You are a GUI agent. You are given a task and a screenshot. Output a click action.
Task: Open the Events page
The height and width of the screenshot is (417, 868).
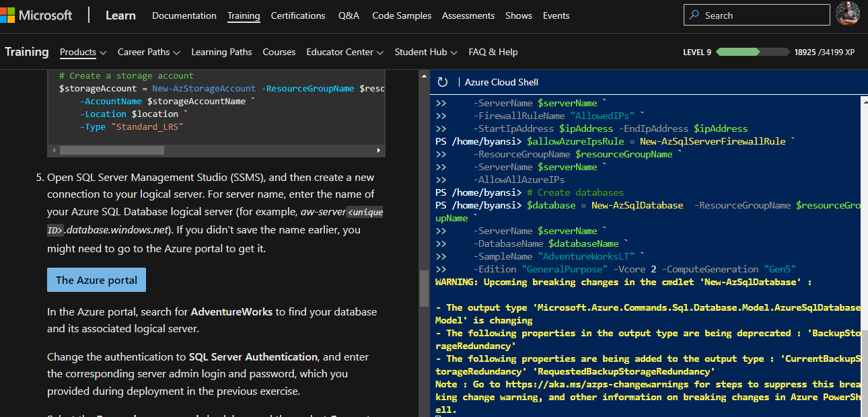556,15
